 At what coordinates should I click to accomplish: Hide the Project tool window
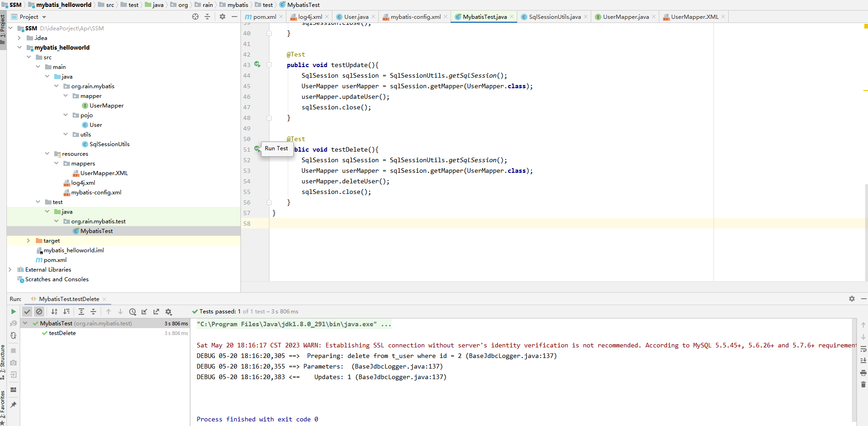pos(234,17)
